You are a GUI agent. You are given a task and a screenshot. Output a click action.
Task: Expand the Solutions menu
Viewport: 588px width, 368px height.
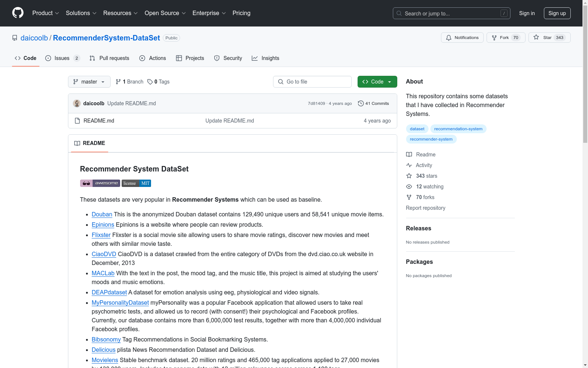coord(81,13)
